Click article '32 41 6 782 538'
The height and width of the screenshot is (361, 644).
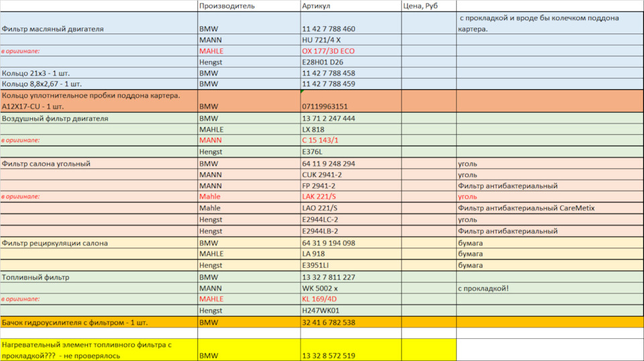click(351, 322)
